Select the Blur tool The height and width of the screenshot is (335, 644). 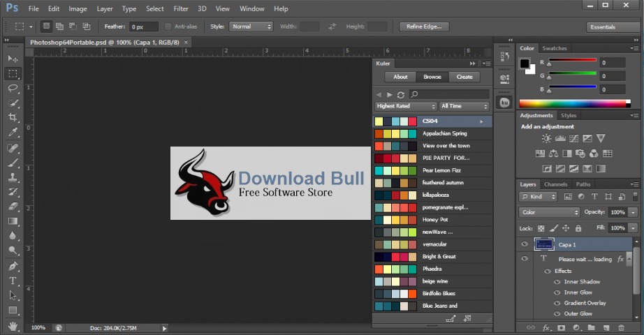pyautogui.click(x=13, y=236)
